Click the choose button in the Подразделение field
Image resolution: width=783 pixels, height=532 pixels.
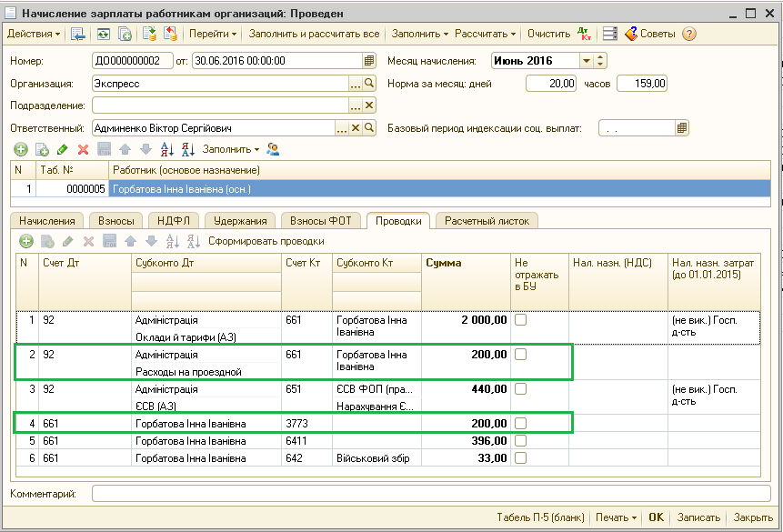[x=355, y=105]
